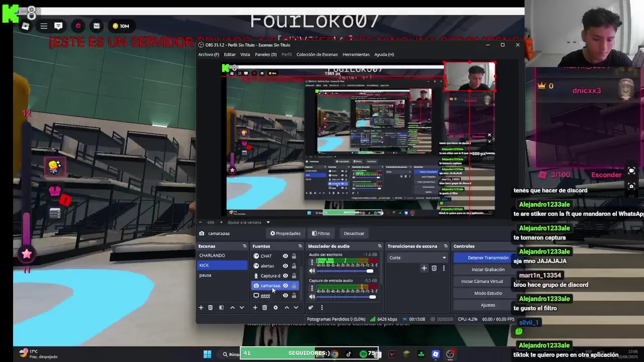644x362 pixels.
Task: Open in-game chat bubble icon
Action: [58, 26]
